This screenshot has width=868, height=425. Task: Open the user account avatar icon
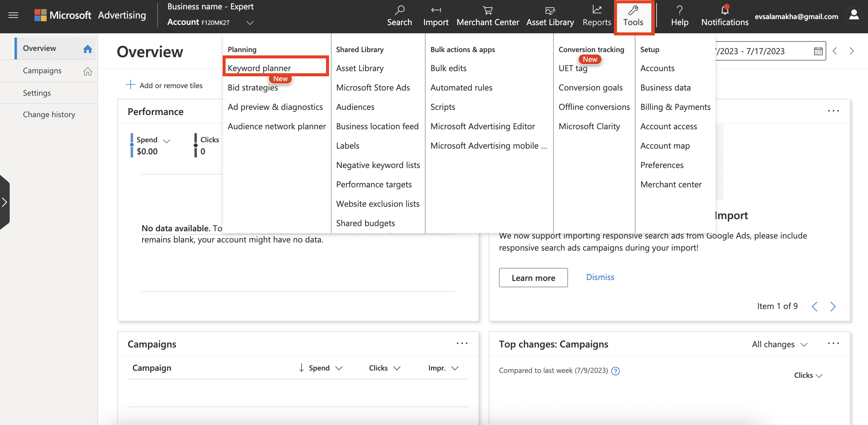pyautogui.click(x=854, y=15)
